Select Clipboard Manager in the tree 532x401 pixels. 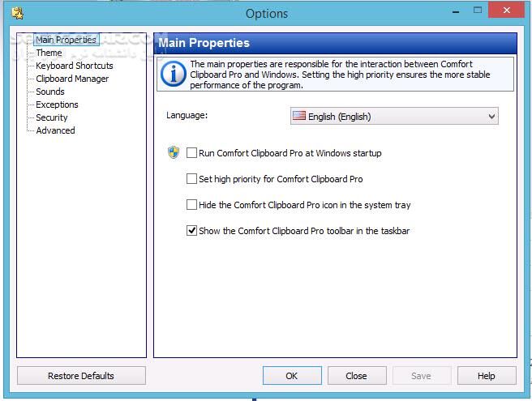pos(72,79)
